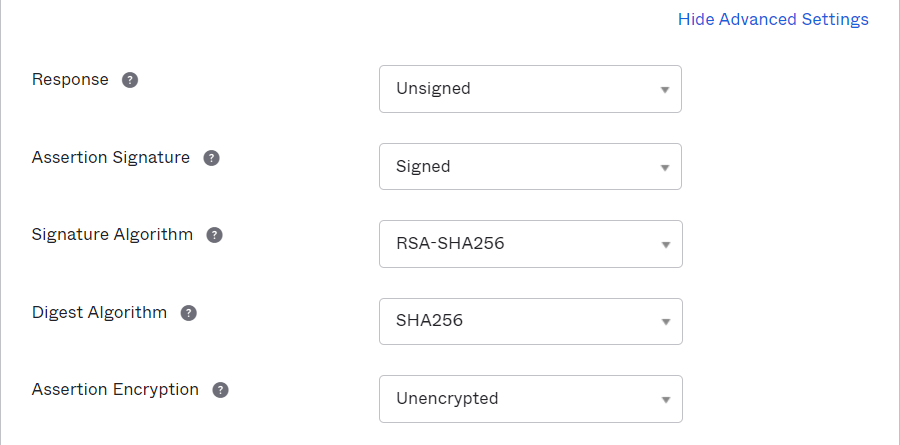Click the Assertion Signature help question mark
Screen dimensions: 900x445
click(x=212, y=158)
